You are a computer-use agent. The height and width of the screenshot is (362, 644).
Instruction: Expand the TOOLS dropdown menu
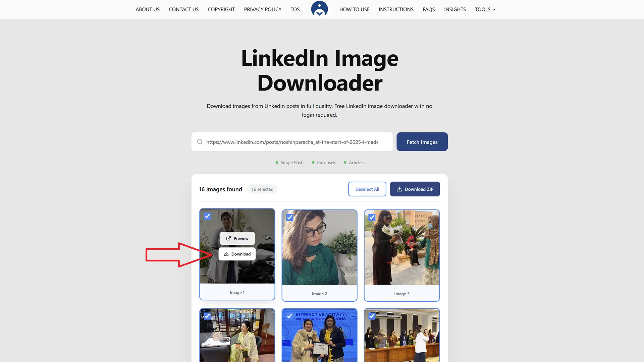(485, 9)
